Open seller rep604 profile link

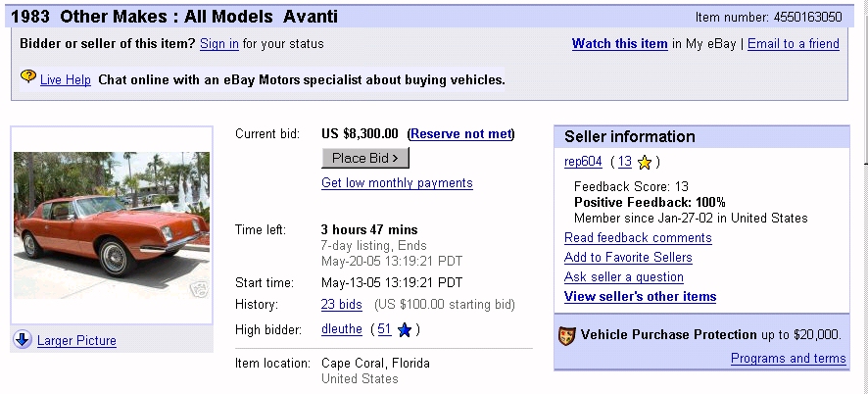click(583, 162)
